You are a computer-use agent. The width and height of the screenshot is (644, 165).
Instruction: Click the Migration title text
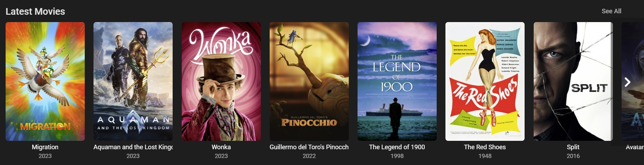click(x=45, y=147)
